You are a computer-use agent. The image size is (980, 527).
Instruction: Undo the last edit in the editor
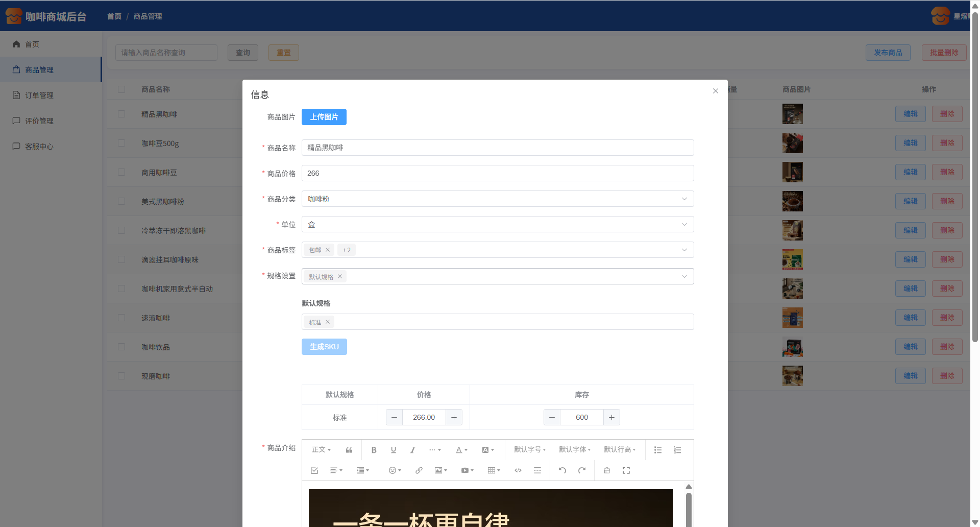[562, 470]
